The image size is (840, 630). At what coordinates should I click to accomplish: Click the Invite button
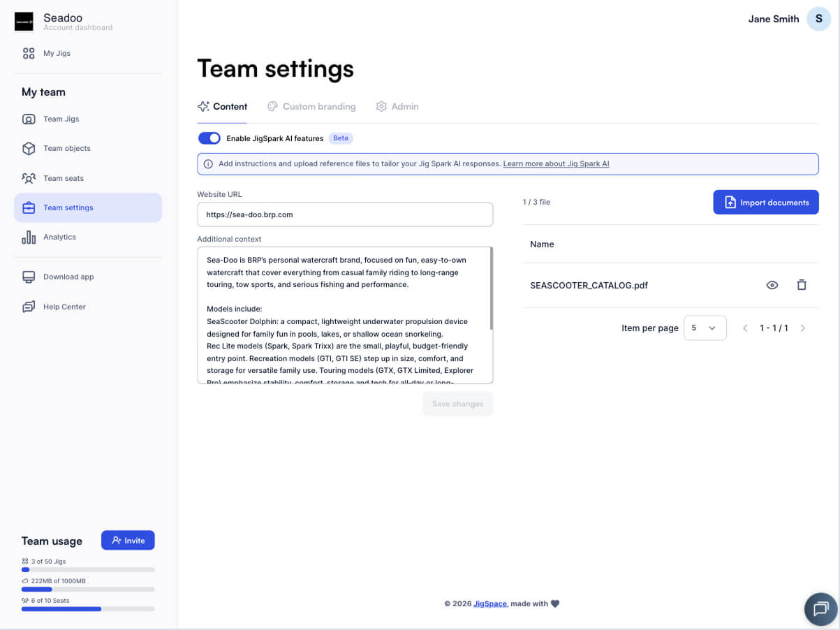pyautogui.click(x=128, y=541)
